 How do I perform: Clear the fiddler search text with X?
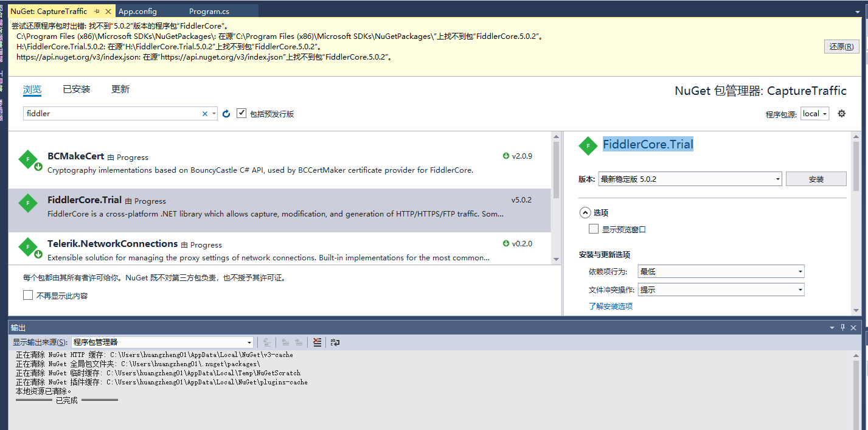click(205, 114)
